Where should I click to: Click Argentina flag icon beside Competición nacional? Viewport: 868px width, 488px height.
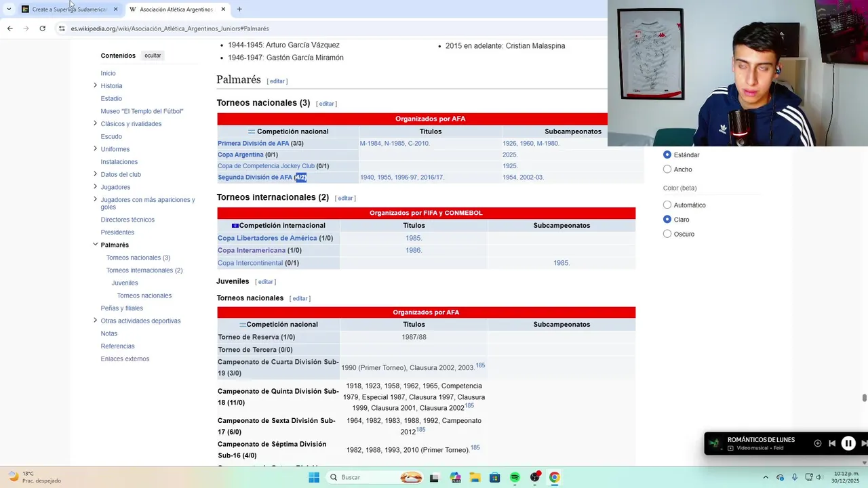(252, 131)
